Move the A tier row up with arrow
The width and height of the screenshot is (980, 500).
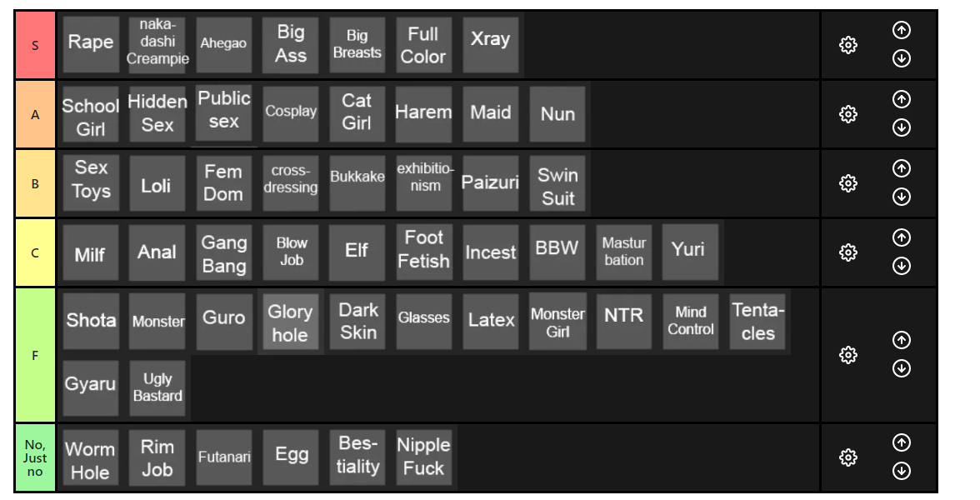point(901,98)
